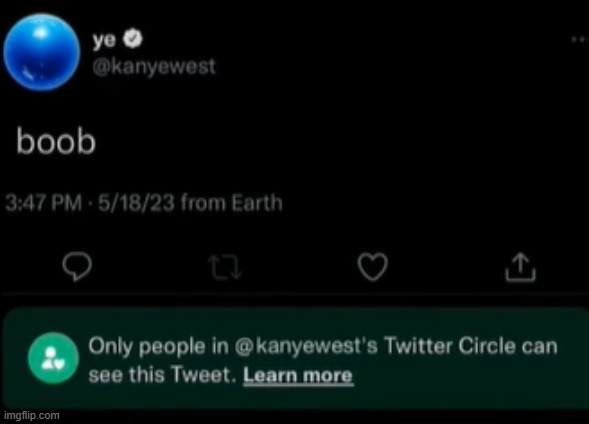
Task: Open the three-dot more options menu
Action: 580,39
